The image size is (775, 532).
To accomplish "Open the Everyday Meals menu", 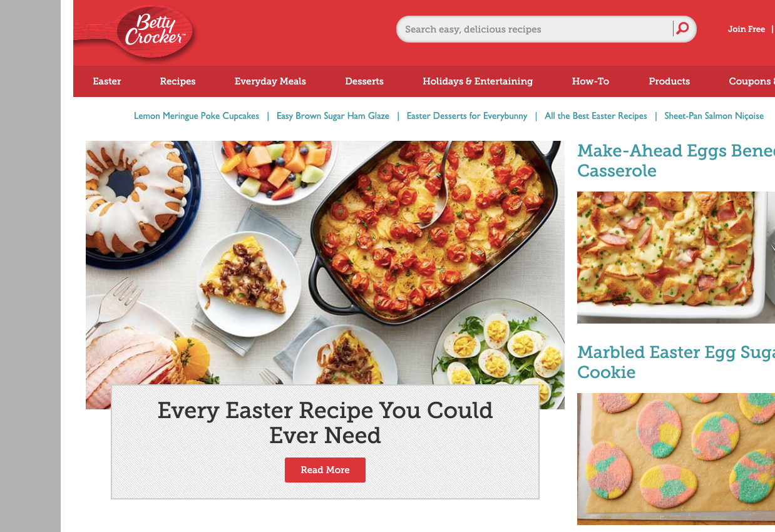I will click(x=270, y=81).
